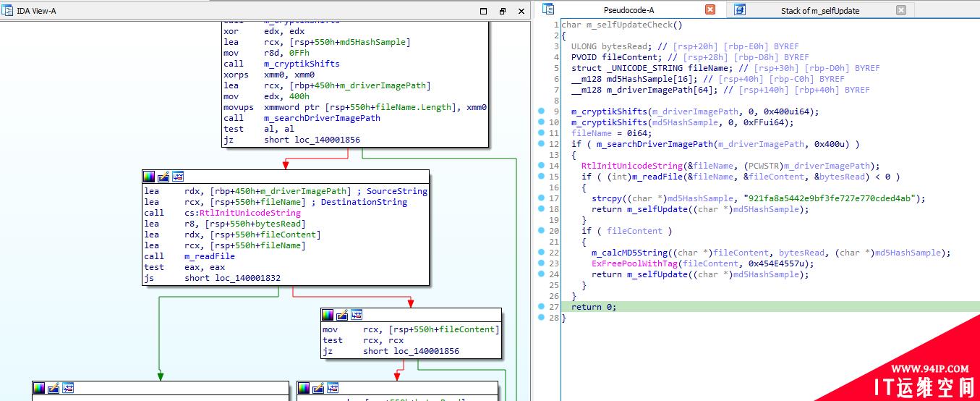This screenshot has width=980, height=401.
Task: Toggle breakpoint dot on pseudocode line 9
Action: [542, 111]
